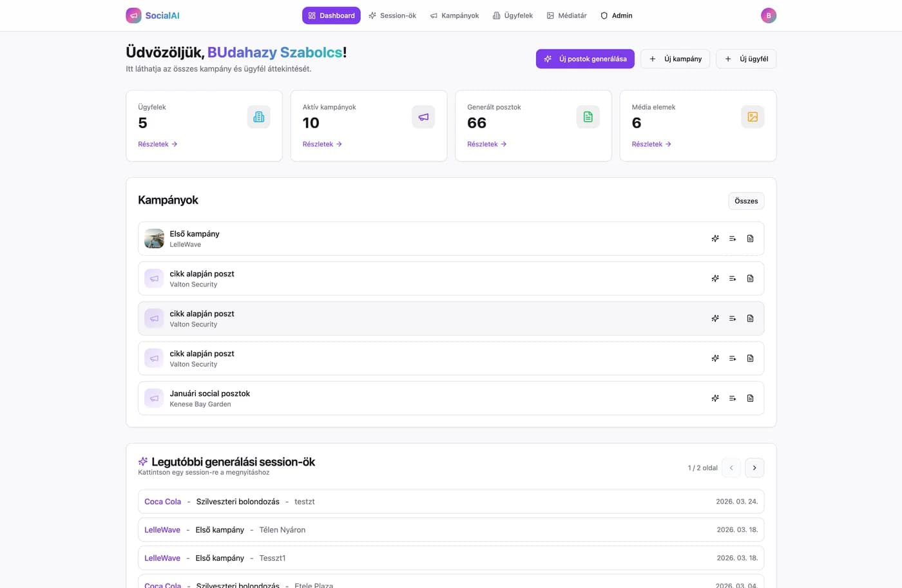This screenshot has height=588, width=902.
Task: Open the Admin menu item
Action: pyautogui.click(x=617, y=15)
